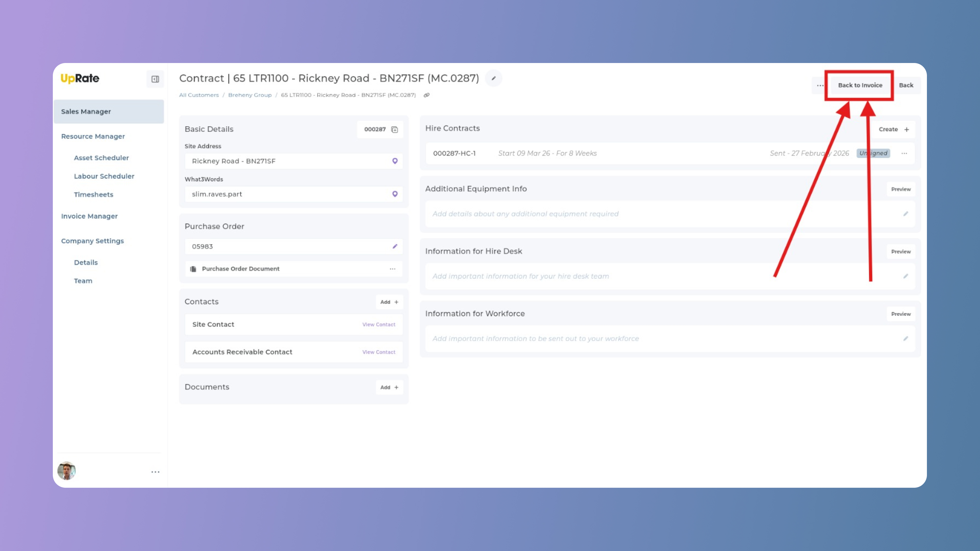Navigate to Breheny Group breadcrumb
This screenshot has width=980, height=551.
(250, 95)
